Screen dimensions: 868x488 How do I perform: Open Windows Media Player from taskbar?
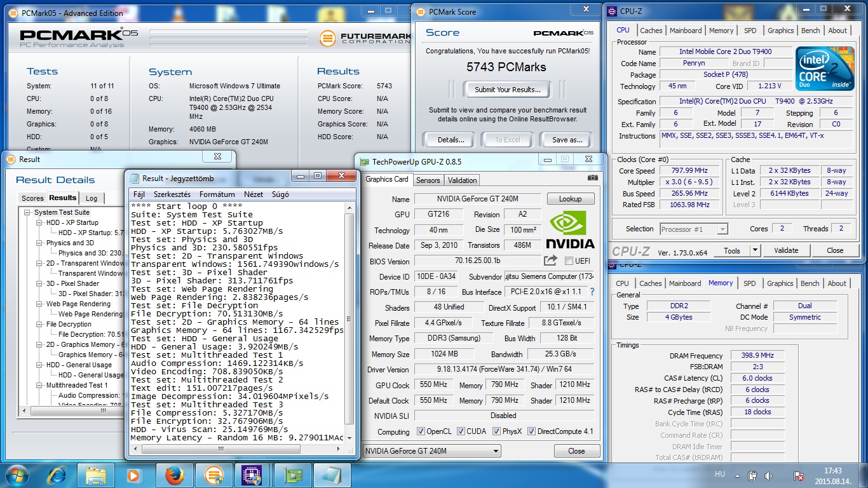(133, 475)
